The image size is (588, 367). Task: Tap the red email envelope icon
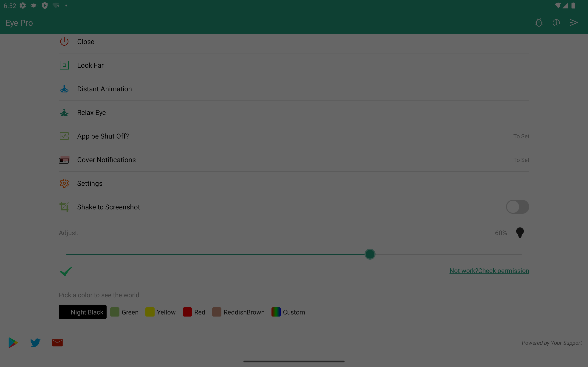(57, 342)
